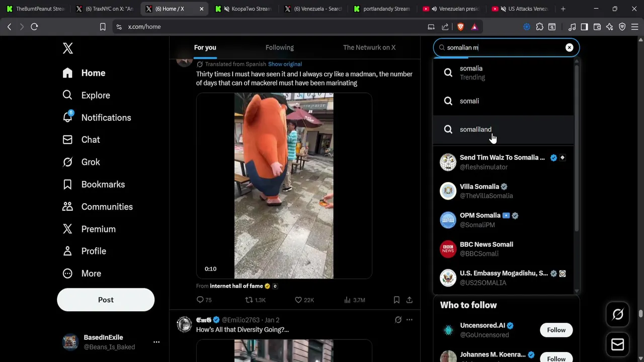This screenshot has height=362, width=644.
Task: Switch to US Attacks Venezuela YouTube tab
Action: click(x=521, y=9)
